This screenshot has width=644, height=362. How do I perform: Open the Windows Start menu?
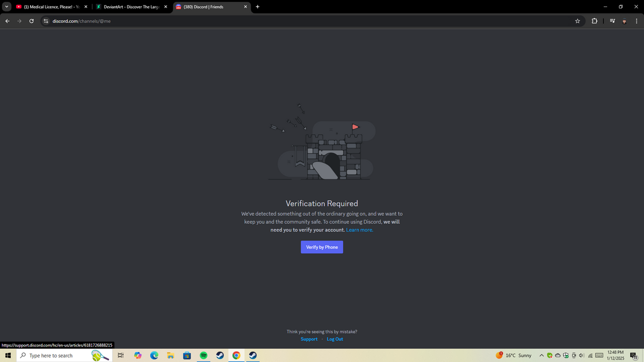[x=8, y=355]
